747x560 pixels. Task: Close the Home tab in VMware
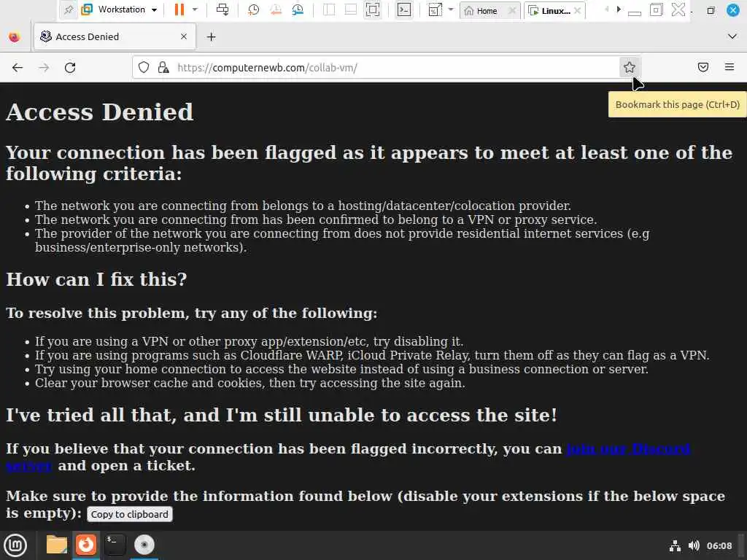[x=512, y=10]
